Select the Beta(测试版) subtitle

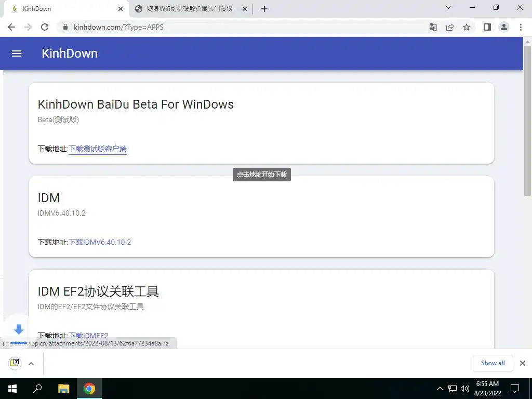58,120
